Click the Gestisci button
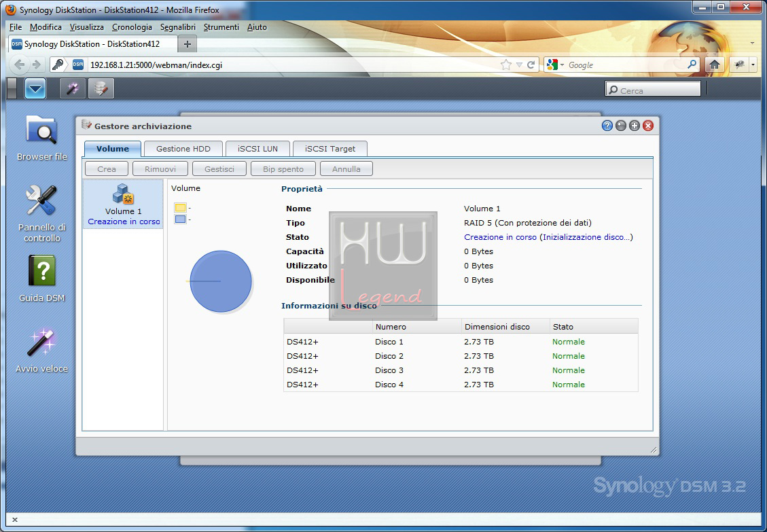The height and width of the screenshot is (532, 767). pos(219,169)
